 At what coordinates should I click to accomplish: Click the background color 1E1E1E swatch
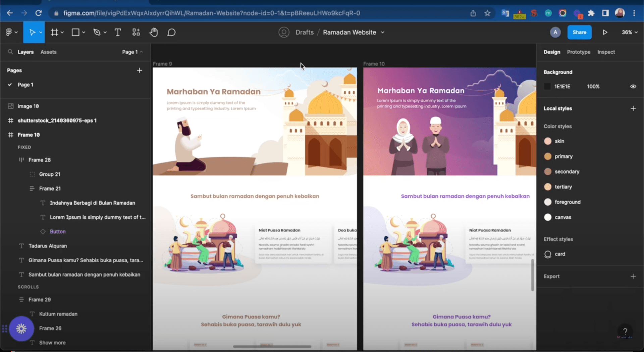click(x=547, y=86)
